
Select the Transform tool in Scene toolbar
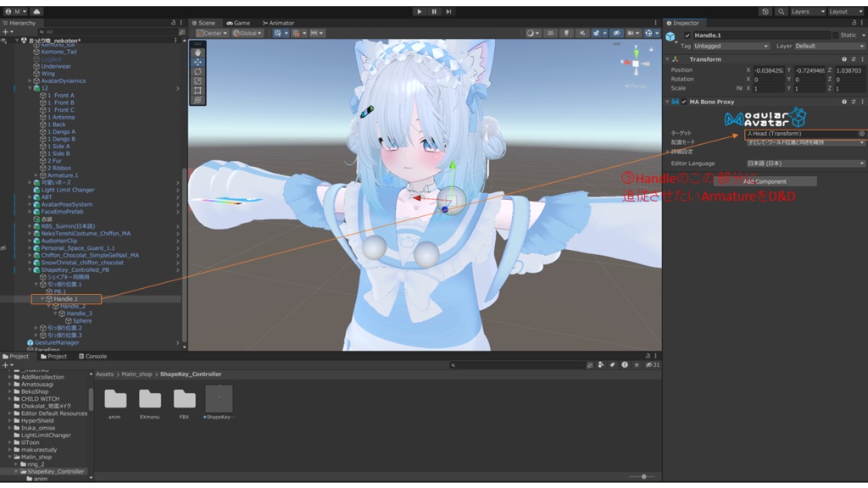pos(198,100)
